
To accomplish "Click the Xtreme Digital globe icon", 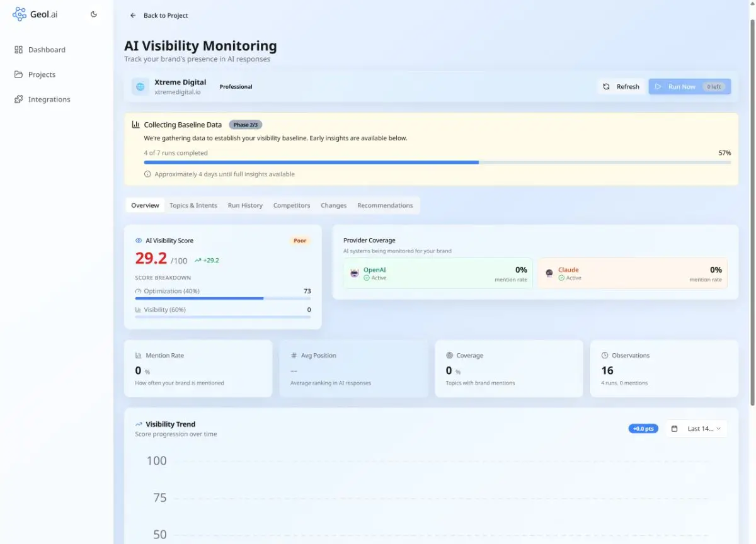I will pyautogui.click(x=140, y=87).
